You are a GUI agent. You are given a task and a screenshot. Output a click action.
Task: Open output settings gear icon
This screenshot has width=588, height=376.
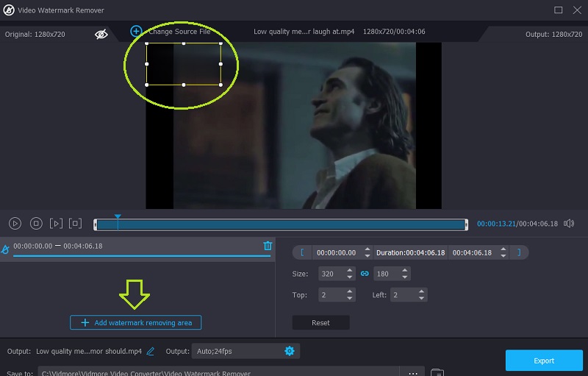click(289, 351)
